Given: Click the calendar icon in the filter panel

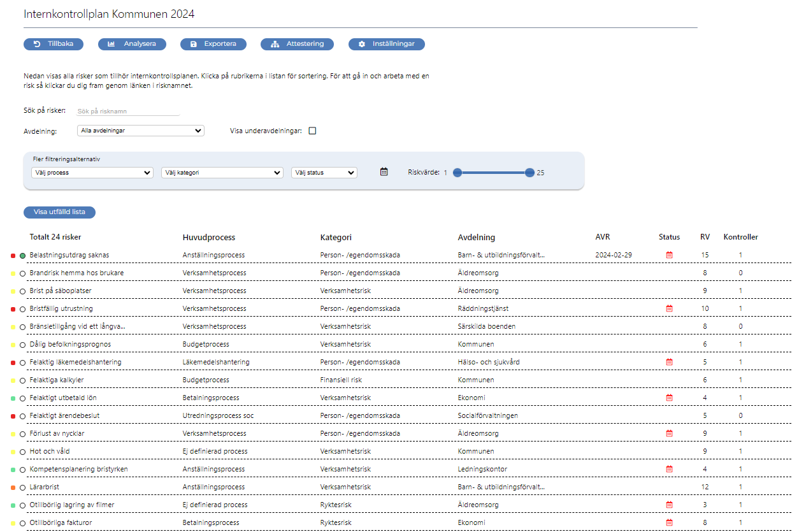Looking at the screenshot, I should tap(384, 172).
